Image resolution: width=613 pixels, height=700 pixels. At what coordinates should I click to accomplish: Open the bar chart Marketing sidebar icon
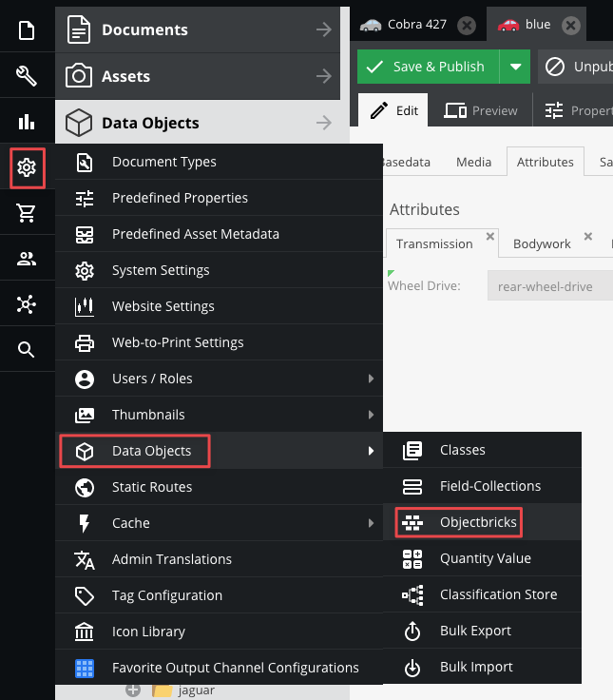coord(27,122)
